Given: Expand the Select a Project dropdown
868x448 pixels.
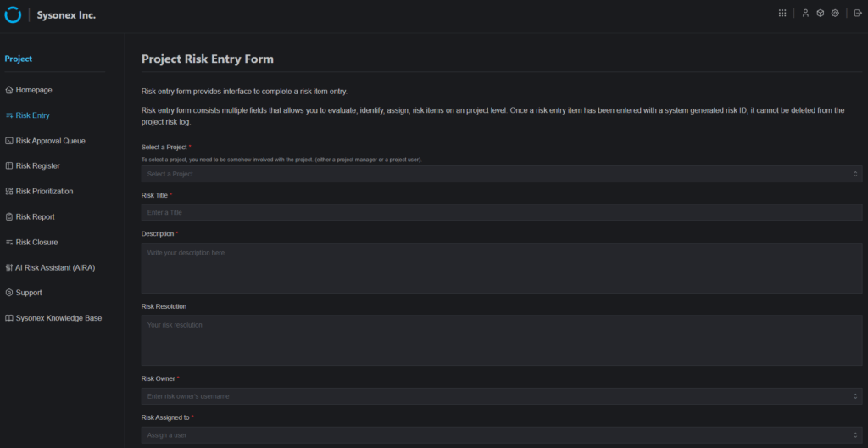Looking at the screenshot, I should click(501, 174).
